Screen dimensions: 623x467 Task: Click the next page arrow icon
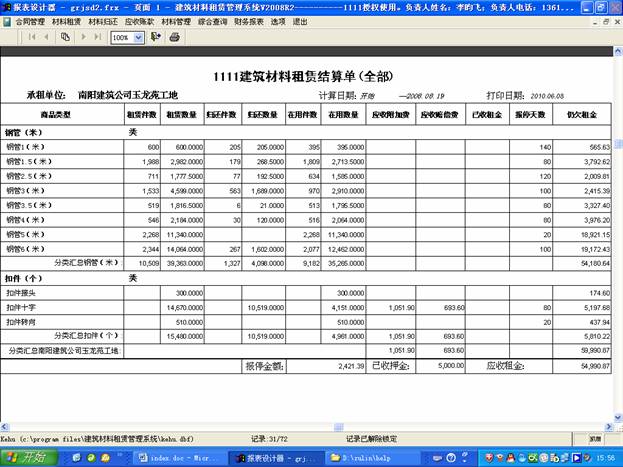(x=83, y=37)
